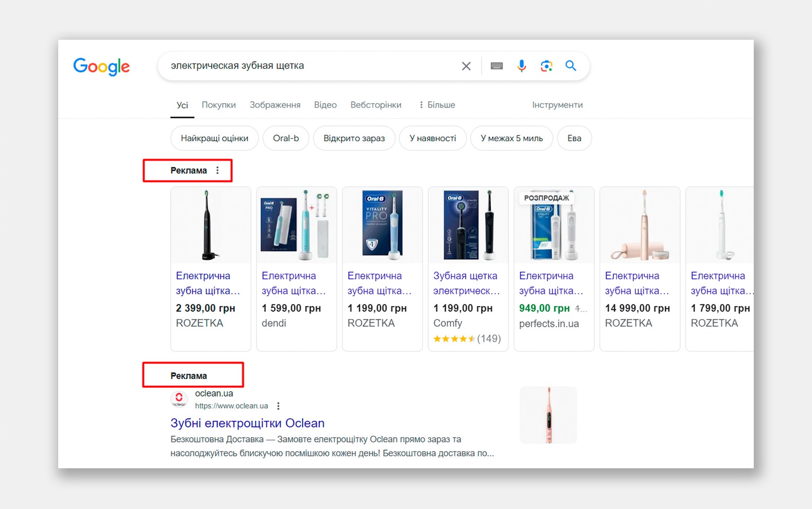
Task: Open Інструменти search tools
Action: pyautogui.click(x=557, y=105)
